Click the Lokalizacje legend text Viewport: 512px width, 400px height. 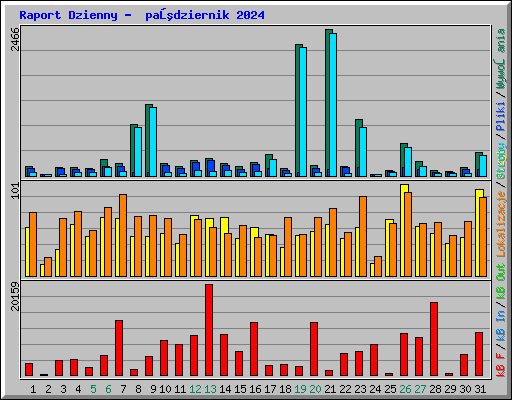pyautogui.click(x=501, y=224)
